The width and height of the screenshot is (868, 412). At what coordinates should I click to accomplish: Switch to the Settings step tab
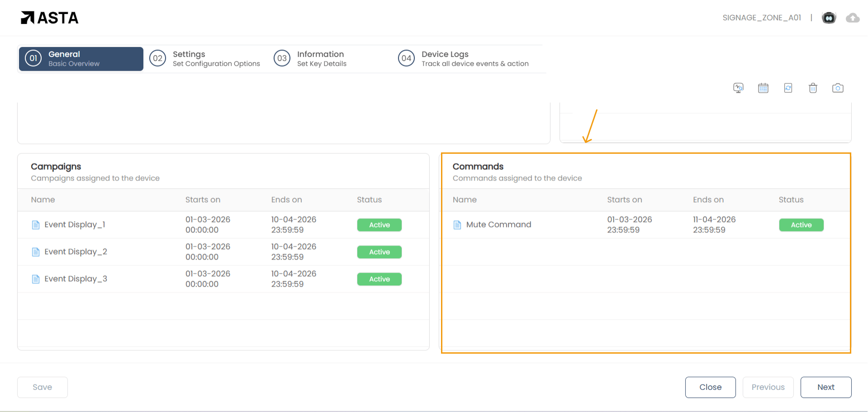click(x=206, y=59)
